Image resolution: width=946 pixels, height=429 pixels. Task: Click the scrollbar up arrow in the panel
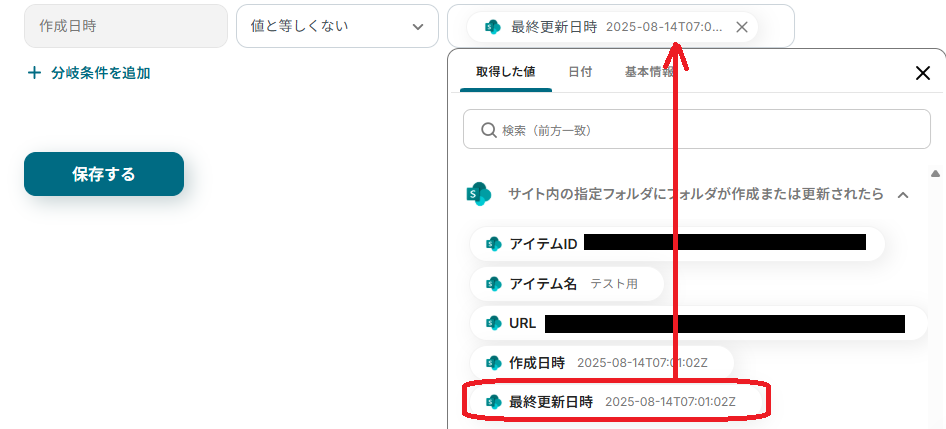935,174
